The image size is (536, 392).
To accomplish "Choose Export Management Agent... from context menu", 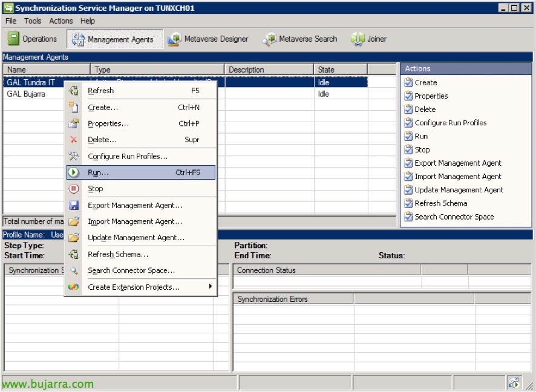I will tap(141, 205).
